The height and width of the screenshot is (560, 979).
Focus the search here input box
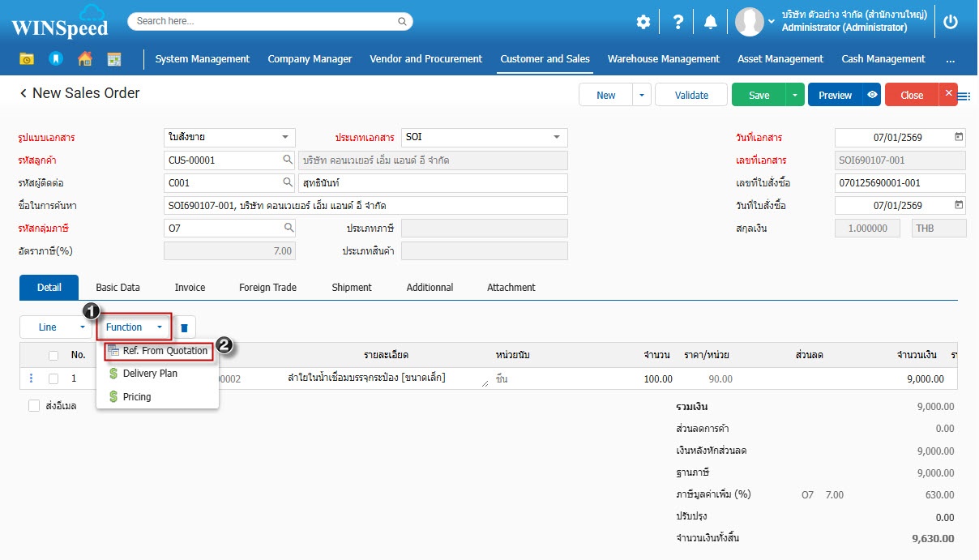tap(270, 21)
